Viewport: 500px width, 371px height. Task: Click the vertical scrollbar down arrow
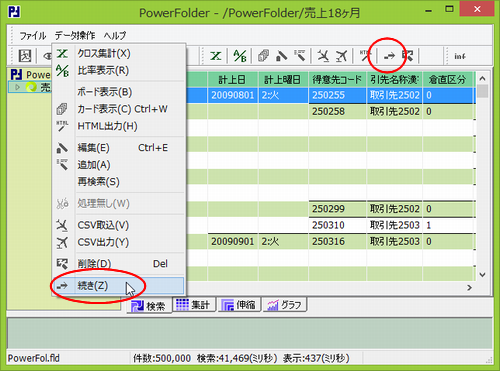(x=482, y=275)
